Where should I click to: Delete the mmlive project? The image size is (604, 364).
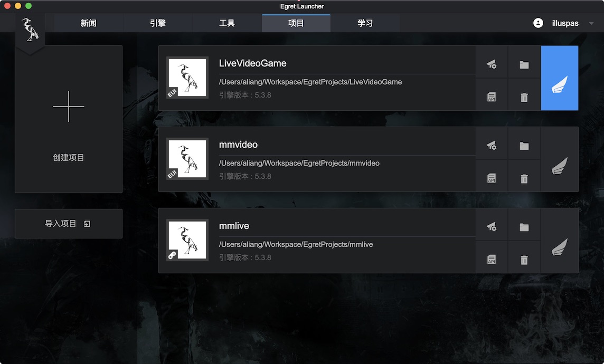tap(524, 260)
